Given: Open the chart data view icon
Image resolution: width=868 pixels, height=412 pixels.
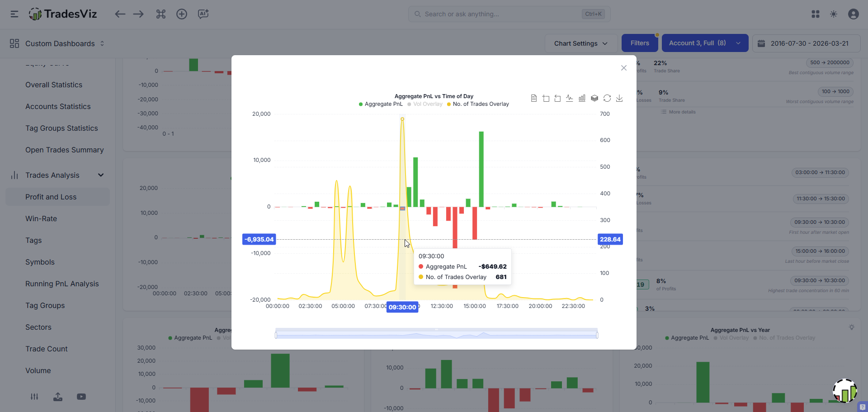Looking at the screenshot, I should (x=534, y=98).
